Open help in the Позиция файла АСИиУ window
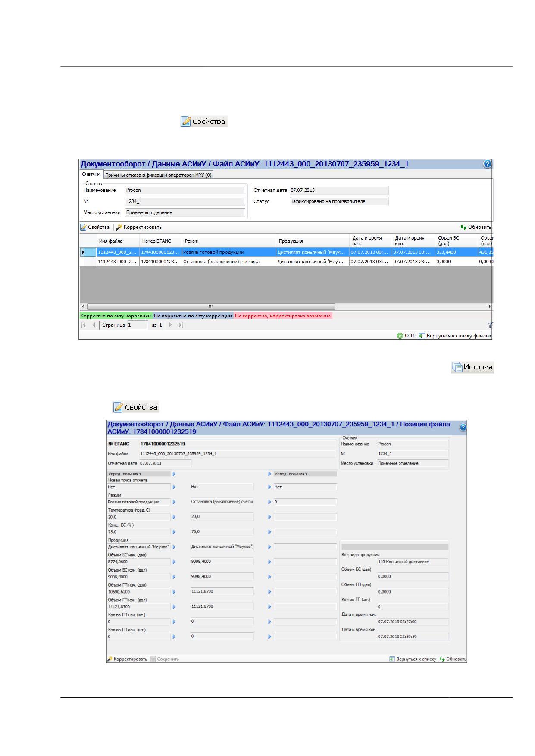This screenshot has width=535, height=756. tap(463, 428)
